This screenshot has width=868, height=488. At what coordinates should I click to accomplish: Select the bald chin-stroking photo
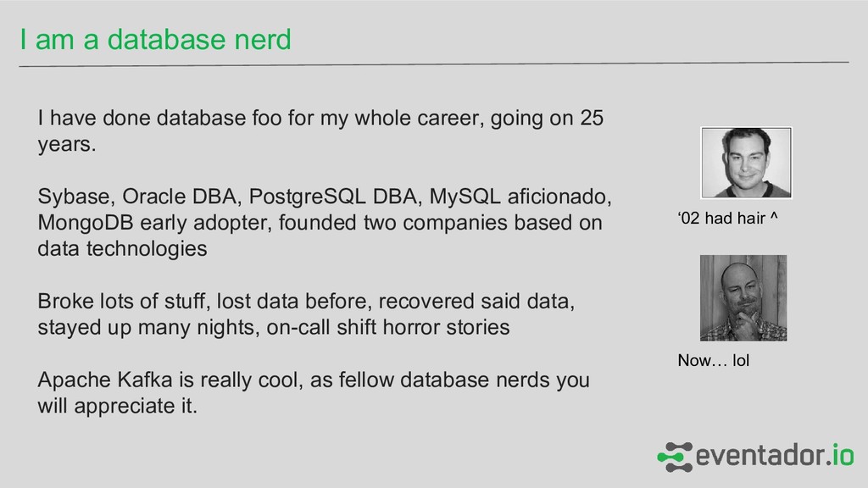pos(743,298)
